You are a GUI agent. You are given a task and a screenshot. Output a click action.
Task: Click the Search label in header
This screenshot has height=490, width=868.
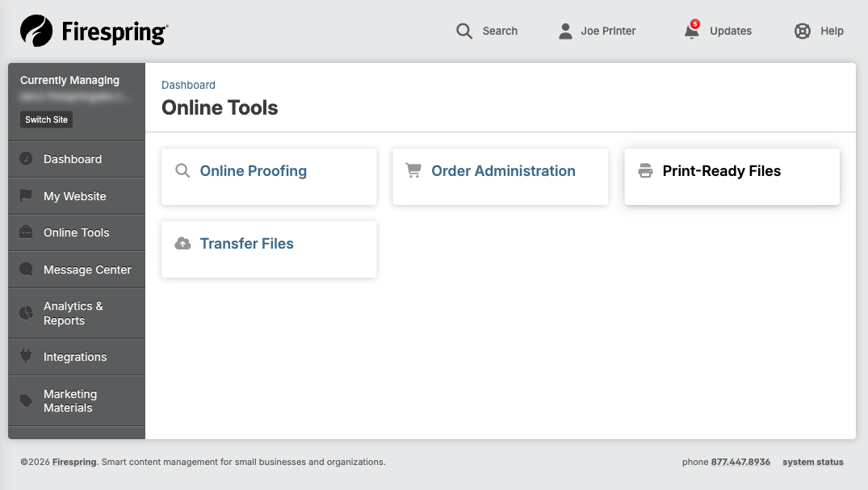500,31
